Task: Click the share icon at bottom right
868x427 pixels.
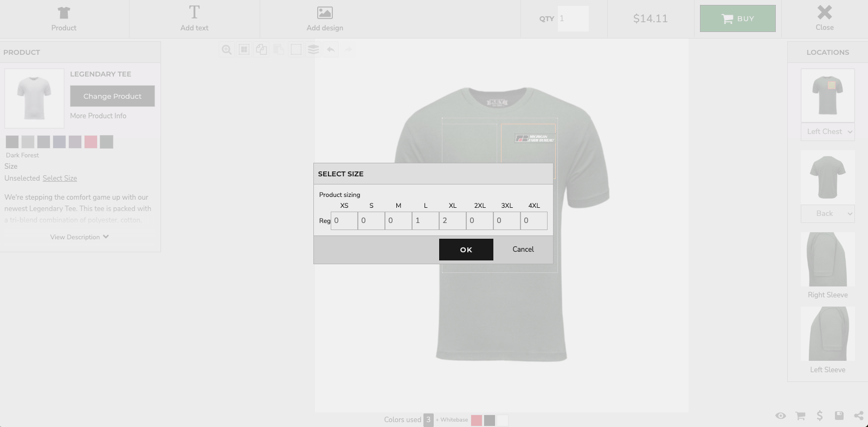Action: (858, 416)
